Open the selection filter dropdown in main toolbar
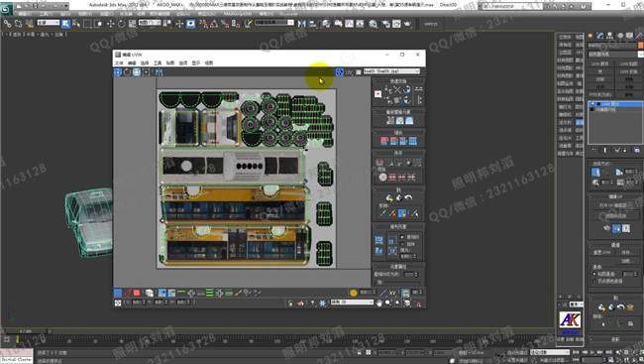 [49, 23]
